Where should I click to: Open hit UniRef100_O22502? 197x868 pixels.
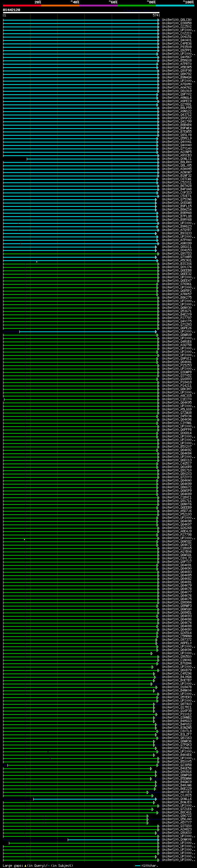(177, 26)
